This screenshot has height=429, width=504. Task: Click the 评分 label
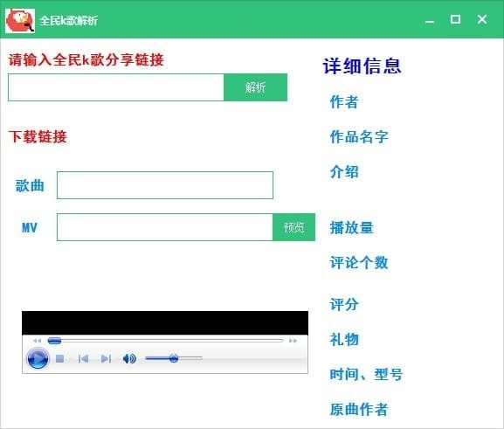344,304
